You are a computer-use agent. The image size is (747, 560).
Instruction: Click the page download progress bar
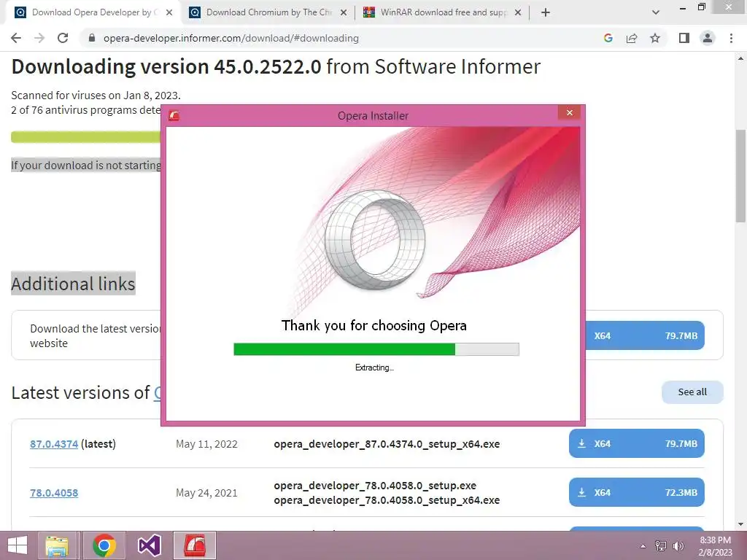tap(86, 137)
